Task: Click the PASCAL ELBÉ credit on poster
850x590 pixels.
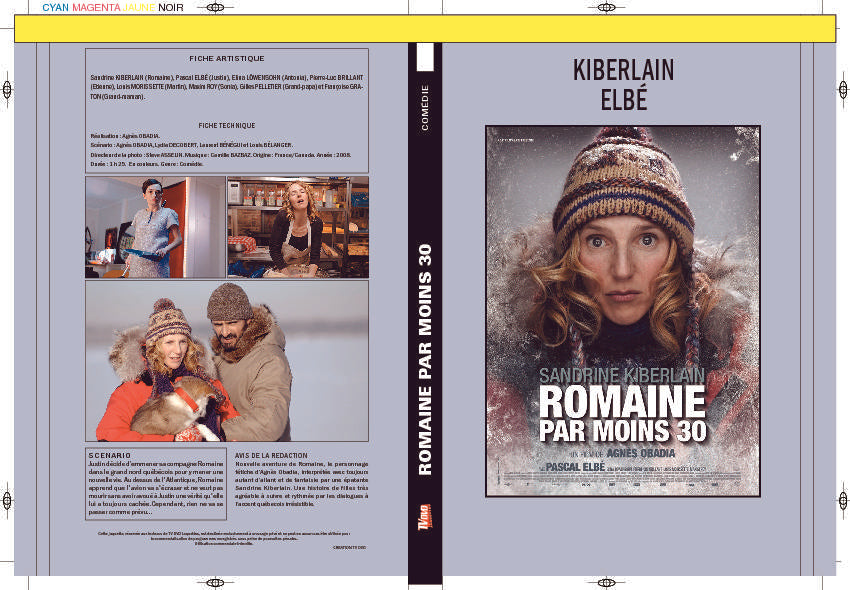Action: [x=575, y=467]
